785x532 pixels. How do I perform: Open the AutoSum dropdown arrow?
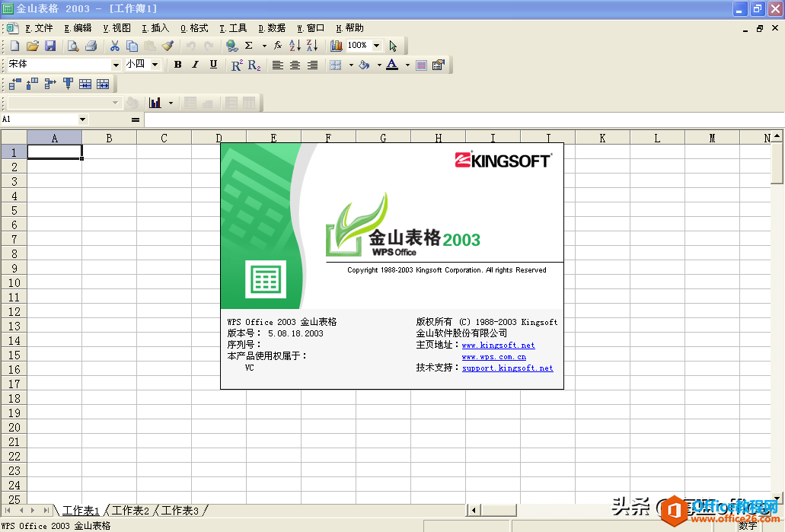(x=264, y=46)
